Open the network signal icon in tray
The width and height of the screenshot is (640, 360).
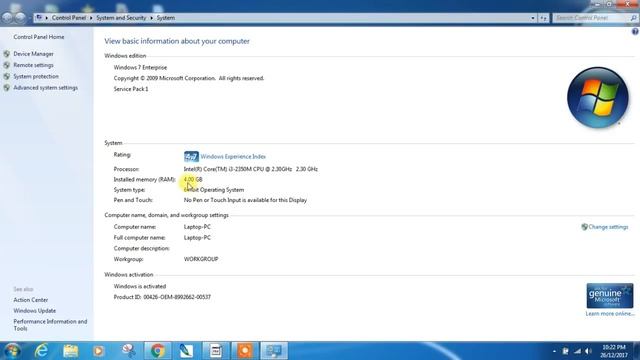pyautogui.click(x=577, y=351)
